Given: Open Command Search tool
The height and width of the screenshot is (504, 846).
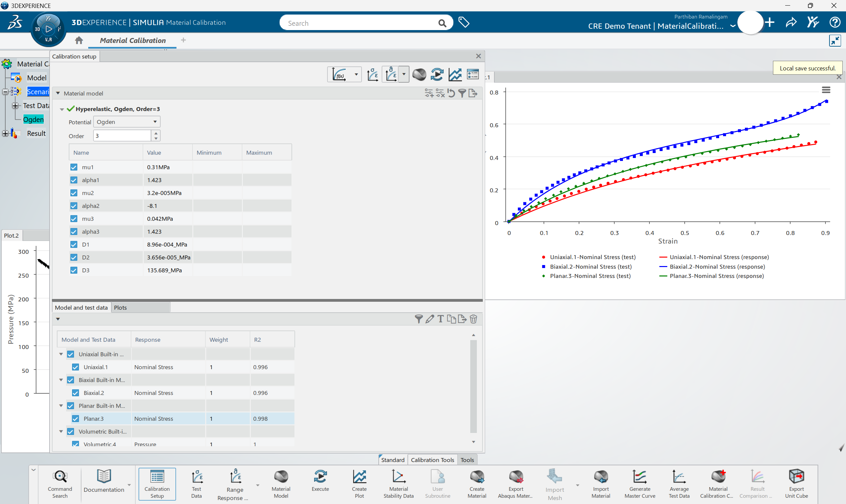Looking at the screenshot, I should 60,483.
